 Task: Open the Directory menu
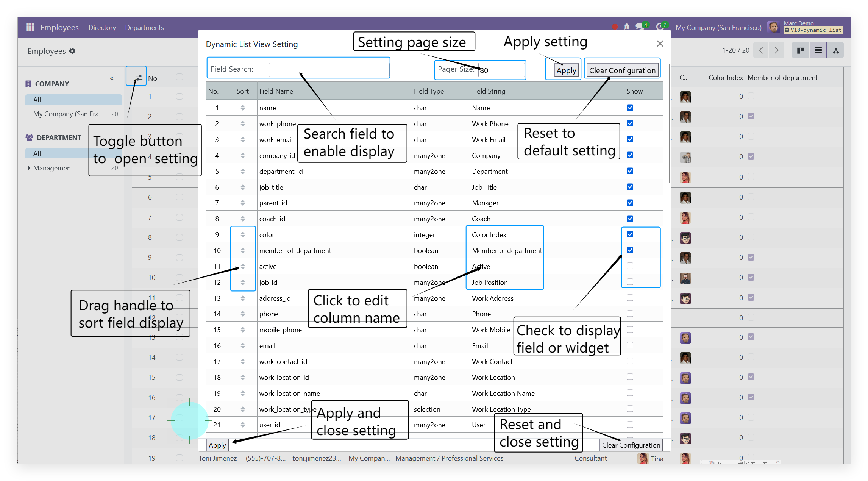point(102,27)
